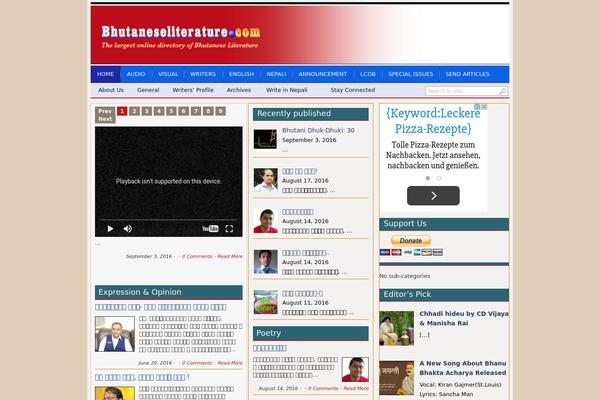600x400 pixels.
Task: Open the SPECIAL ISSUES menu item
Action: pos(411,74)
